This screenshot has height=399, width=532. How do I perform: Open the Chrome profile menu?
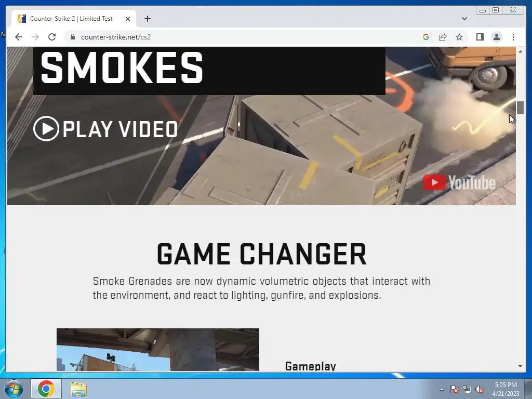point(497,37)
